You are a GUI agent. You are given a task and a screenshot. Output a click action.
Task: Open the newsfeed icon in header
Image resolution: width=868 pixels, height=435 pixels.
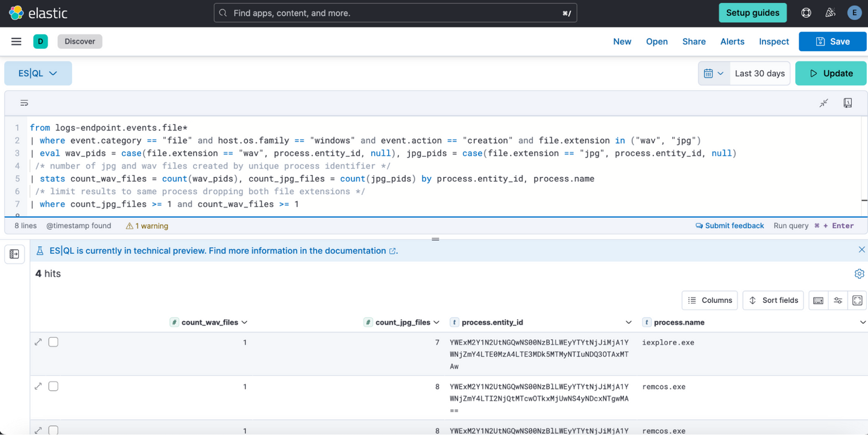[830, 13]
